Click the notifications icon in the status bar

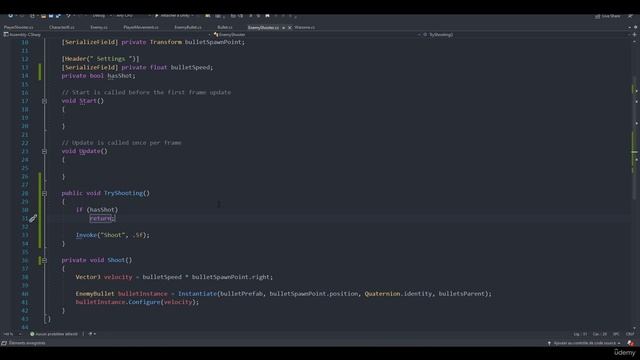(x=631, y=343)
